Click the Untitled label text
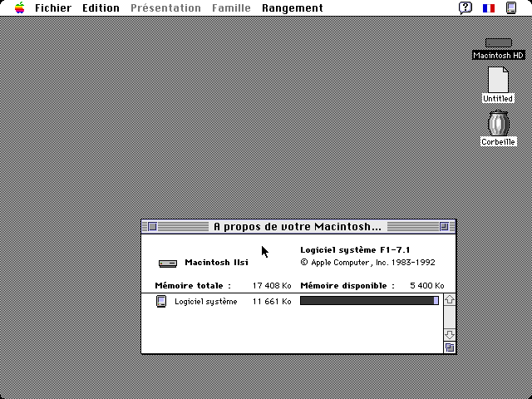The height and width of the screenshot is (399, 532). [498, 99]
